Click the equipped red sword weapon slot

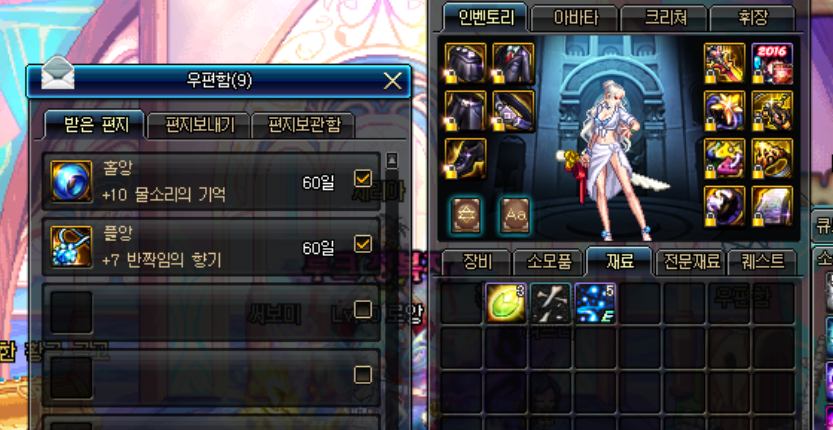point(725,64)
